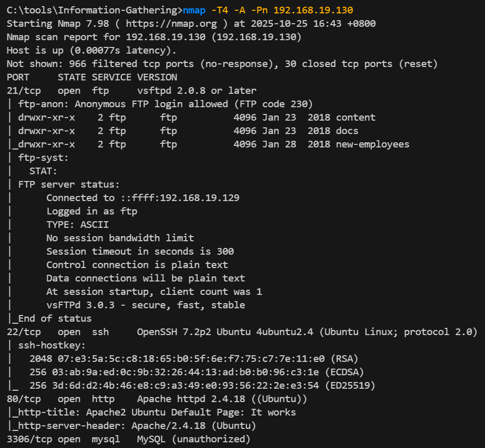The height and width of the screenshot is (448, 485).
Task: Click the RSA host key fingerprint line
Action: point(193,359)
